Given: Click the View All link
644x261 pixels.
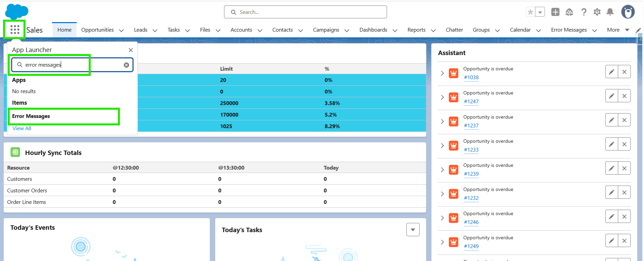Looking at the screenshot, I should tap(22, 128).
